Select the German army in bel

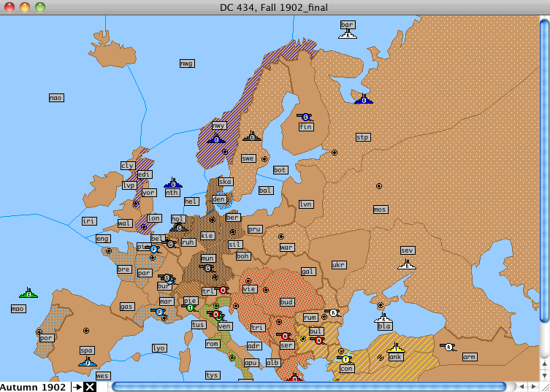click(x=170, y=244)
